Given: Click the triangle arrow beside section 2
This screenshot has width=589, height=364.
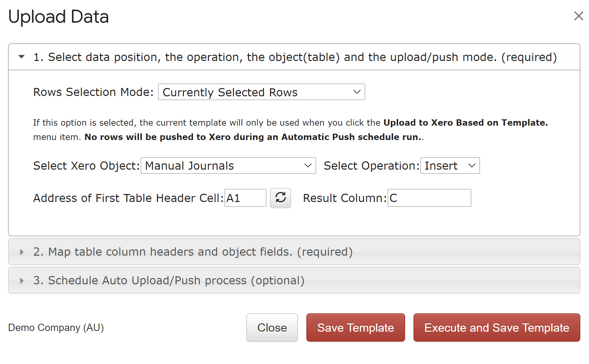Looking at the screenshot, I should click(x=22, y=252).
